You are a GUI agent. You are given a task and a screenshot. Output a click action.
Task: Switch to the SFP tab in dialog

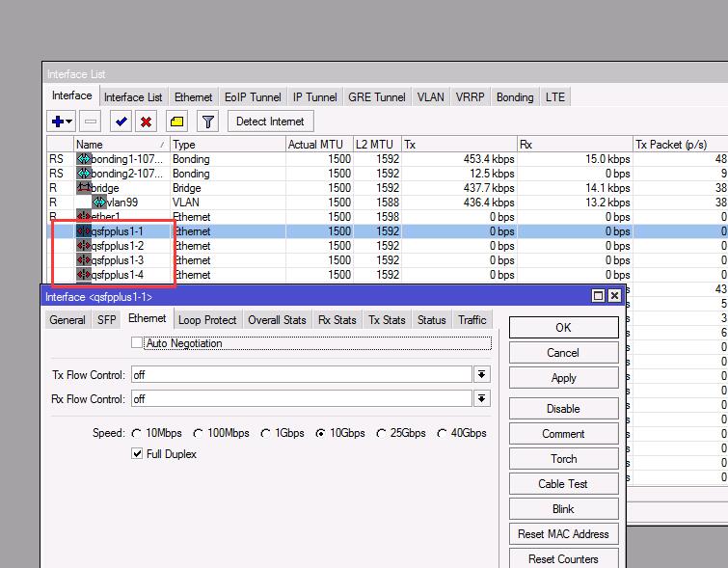pyautogui.click(x=106, y=320)
